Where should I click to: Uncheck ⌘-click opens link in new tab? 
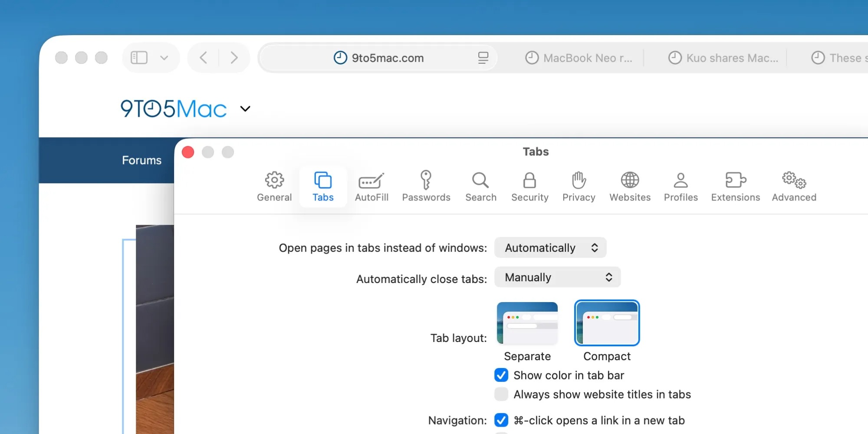coord(501,420)
